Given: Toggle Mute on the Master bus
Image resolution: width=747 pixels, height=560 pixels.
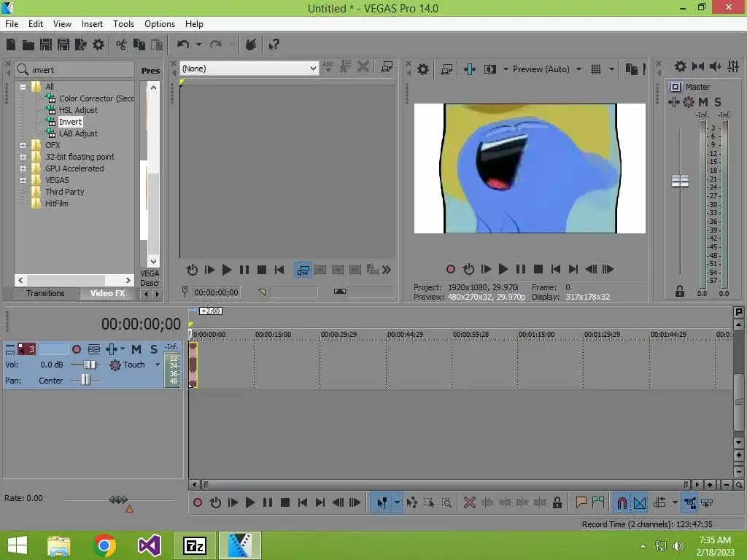Looking at the screenshot, I should click(x=703, y=102).
